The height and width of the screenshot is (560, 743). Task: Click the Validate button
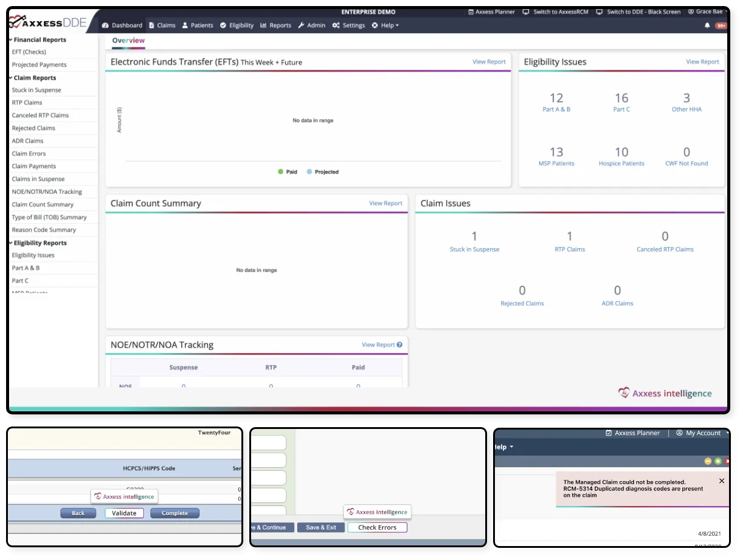coord(124,513)
